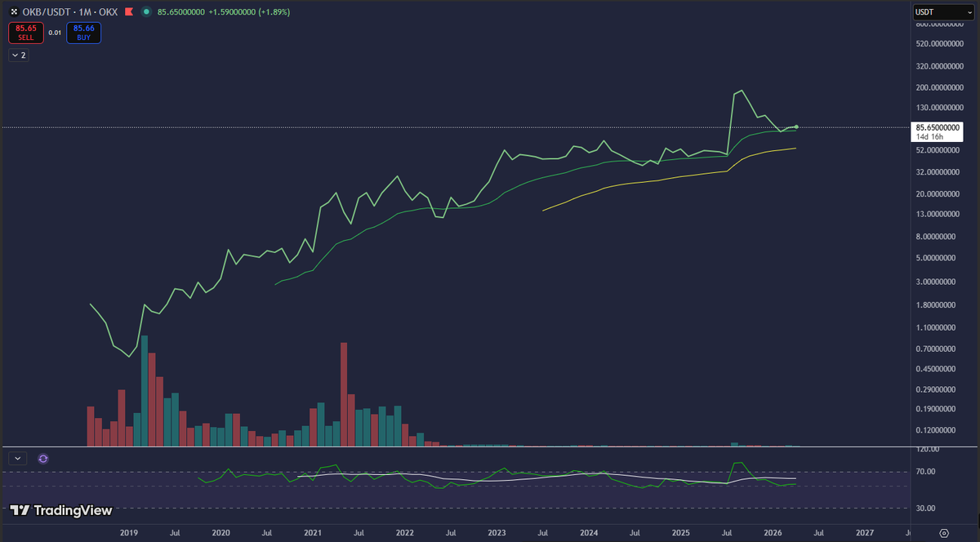Click the BUY 85.66 button
Image resolution: width=980 pixels, height=542 pixels.
pos(83,33)
